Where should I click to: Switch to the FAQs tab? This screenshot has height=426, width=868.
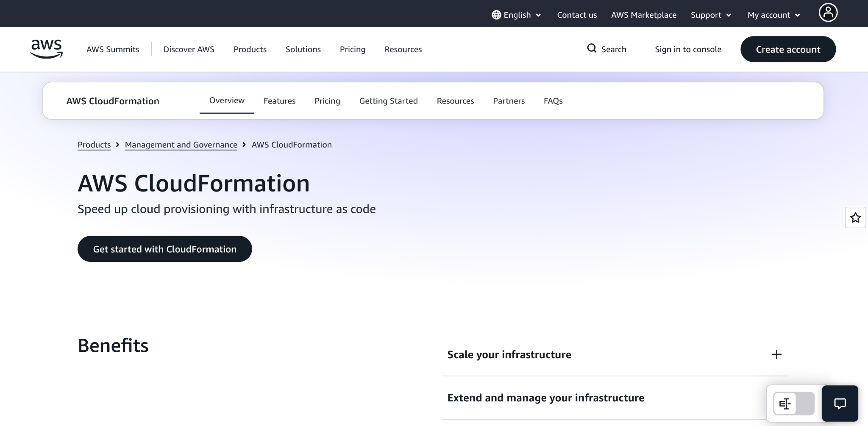click(553, 101)
